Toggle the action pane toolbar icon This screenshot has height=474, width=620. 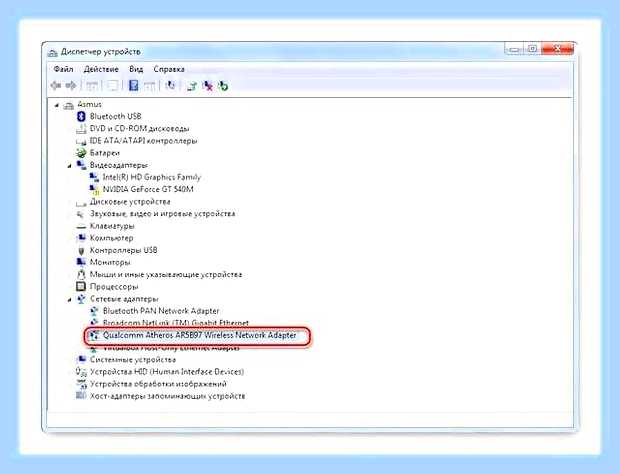click(x=149, y=85)
